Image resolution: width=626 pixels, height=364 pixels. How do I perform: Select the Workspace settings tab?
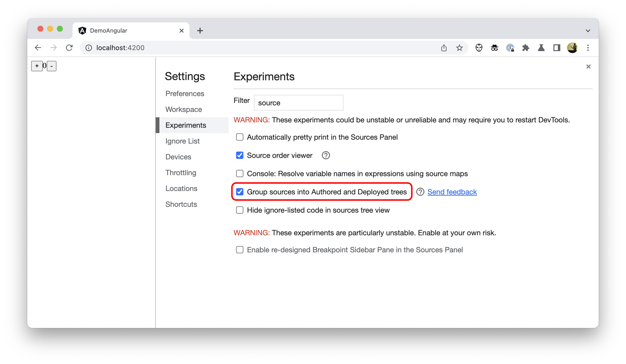tap(183, 109)
